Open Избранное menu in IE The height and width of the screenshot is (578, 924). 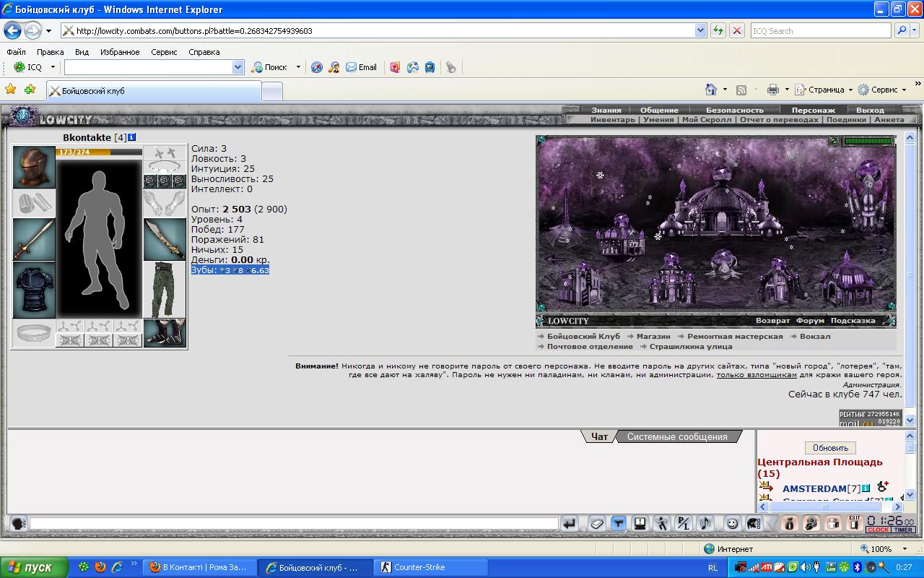coord(120,52)
